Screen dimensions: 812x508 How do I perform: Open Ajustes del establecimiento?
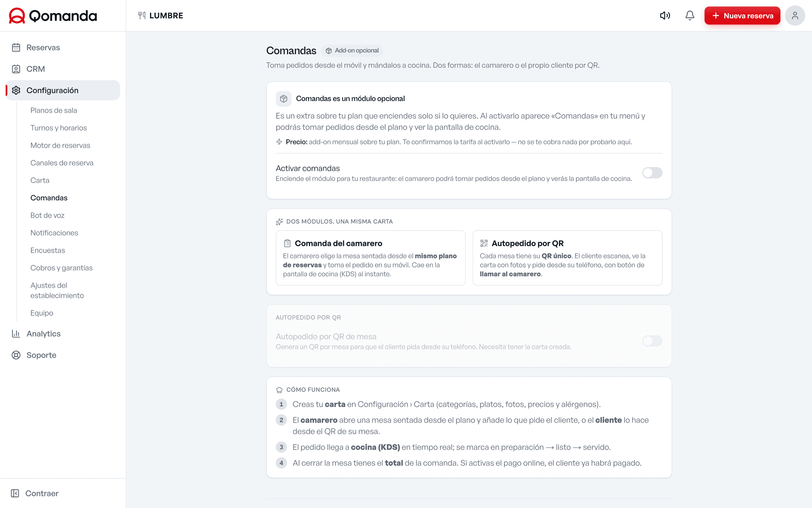(x=57, y=290)
